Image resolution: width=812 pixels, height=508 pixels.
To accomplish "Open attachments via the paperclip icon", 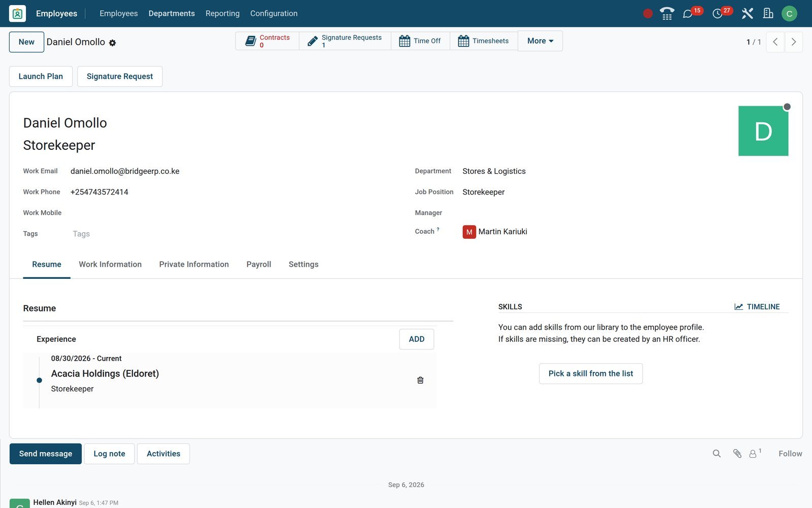I will [737, 454].
